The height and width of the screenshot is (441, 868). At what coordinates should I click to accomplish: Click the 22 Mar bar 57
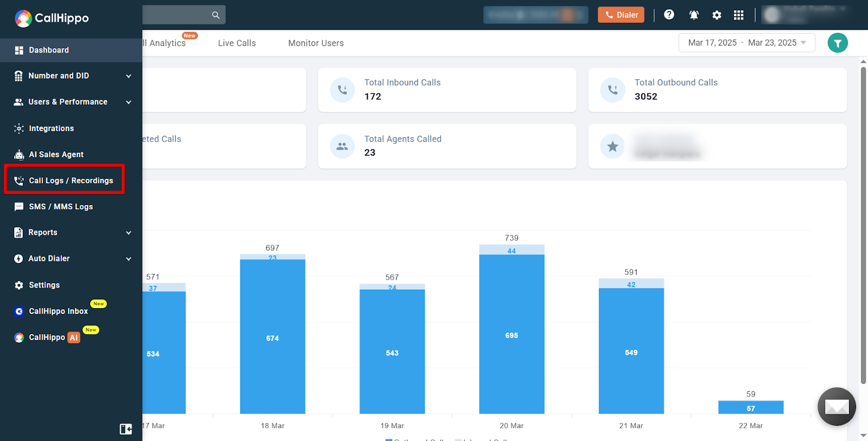click(x=751, y=407)
